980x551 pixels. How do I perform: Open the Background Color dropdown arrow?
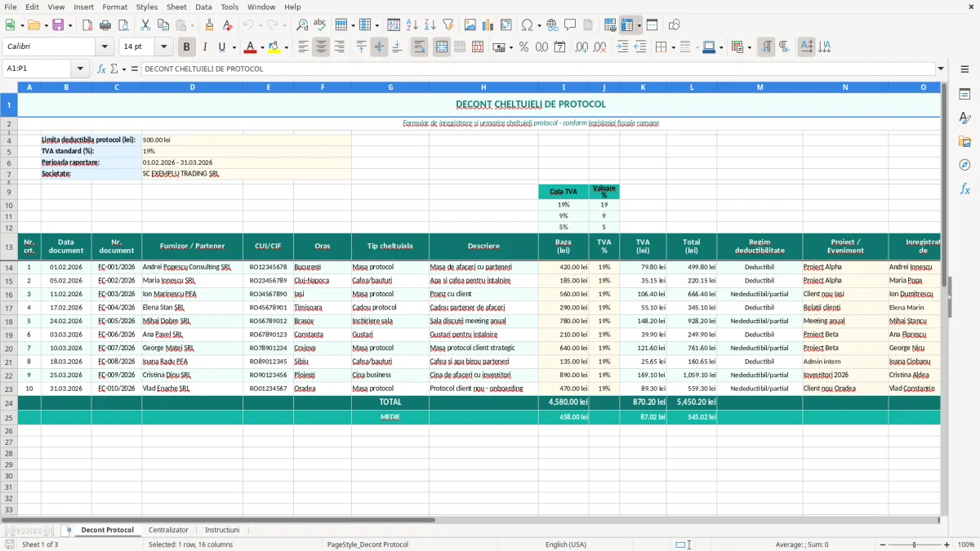point(286,47)
